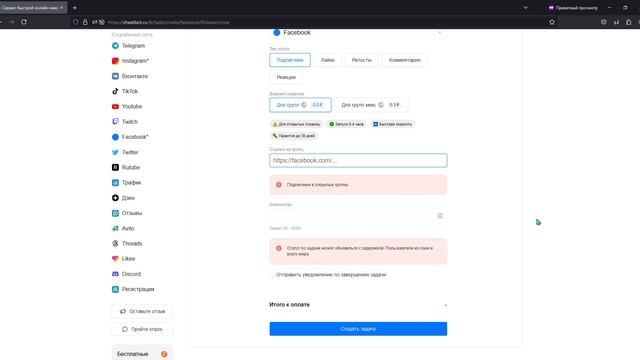The width and height of the screenshot is (640, 360).
Task: Select the Реакции service tab
Action: [x=286, y=77]
